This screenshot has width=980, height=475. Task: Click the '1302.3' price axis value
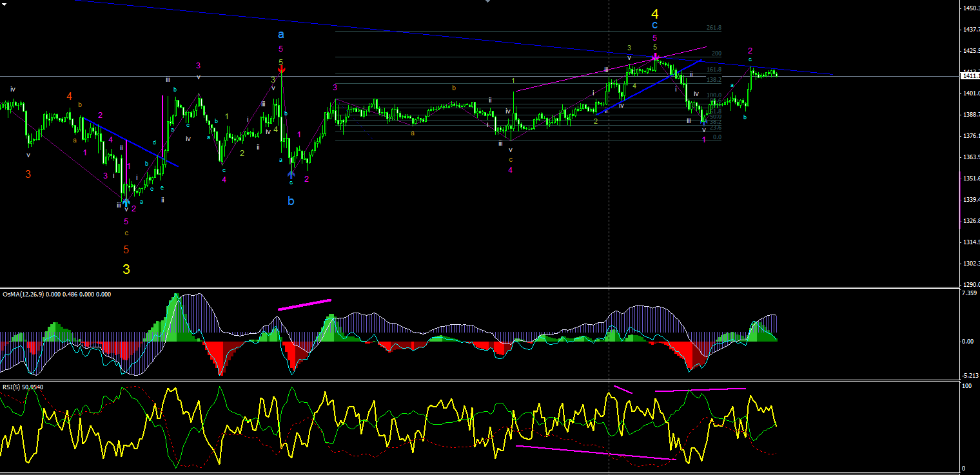971,264
